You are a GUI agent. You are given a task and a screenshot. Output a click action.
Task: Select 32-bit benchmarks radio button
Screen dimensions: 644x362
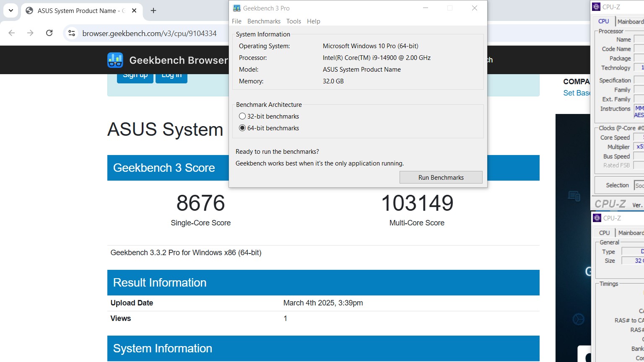(242, 116)
